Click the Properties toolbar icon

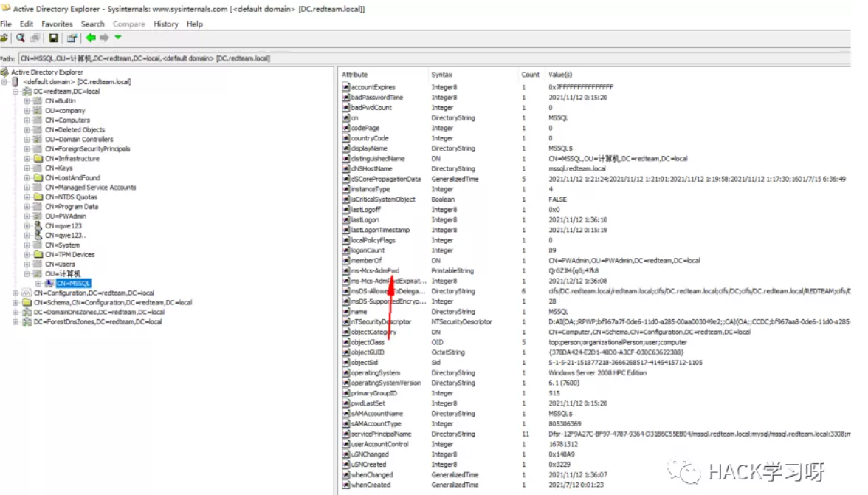pos(72,38)
